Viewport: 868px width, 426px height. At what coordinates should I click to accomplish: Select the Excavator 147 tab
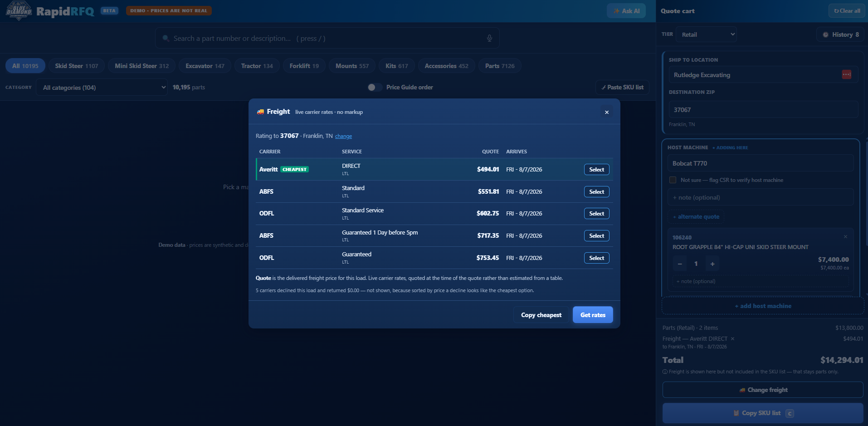(x=205, y=66)
